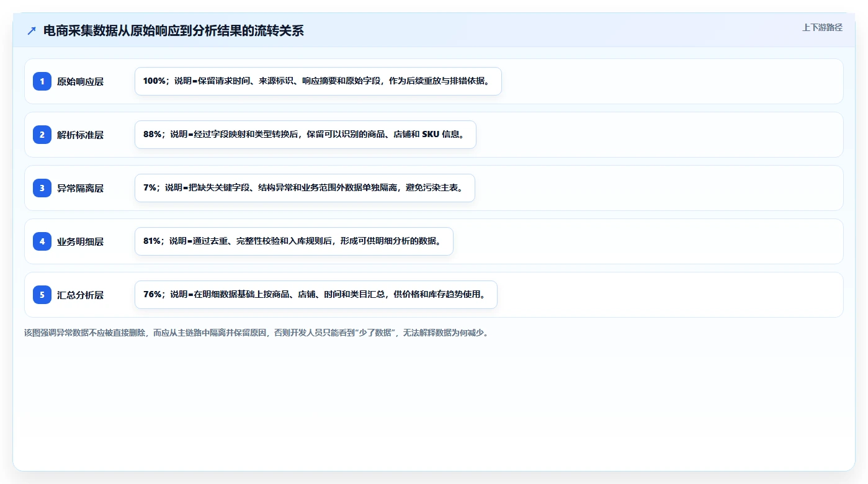
Task: Select the number 4 step badge
Action: pyautogui.click(x=42, y=241)
